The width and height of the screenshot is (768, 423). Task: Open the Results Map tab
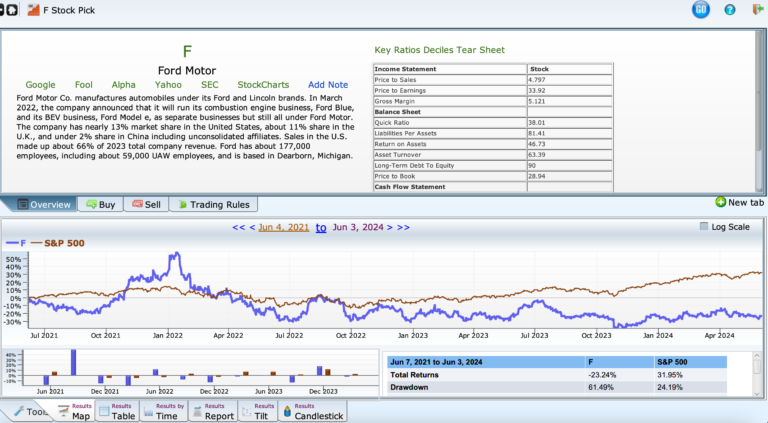[74, 411]
